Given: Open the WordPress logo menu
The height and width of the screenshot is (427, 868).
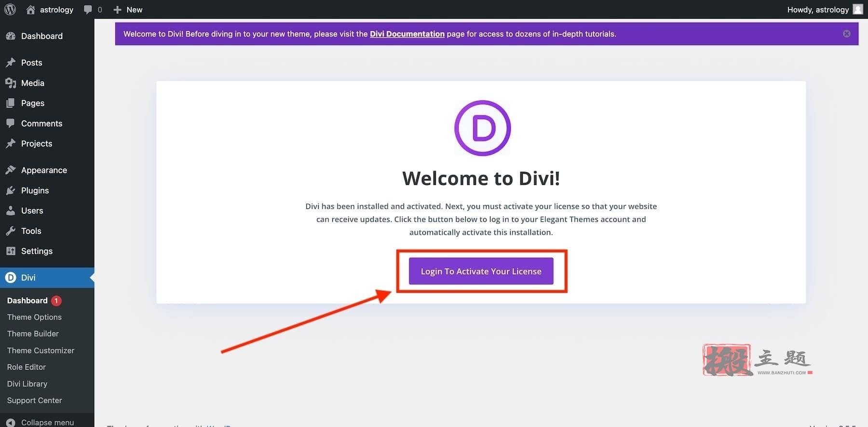Looking at the screenshot, I should coord(10,10).
